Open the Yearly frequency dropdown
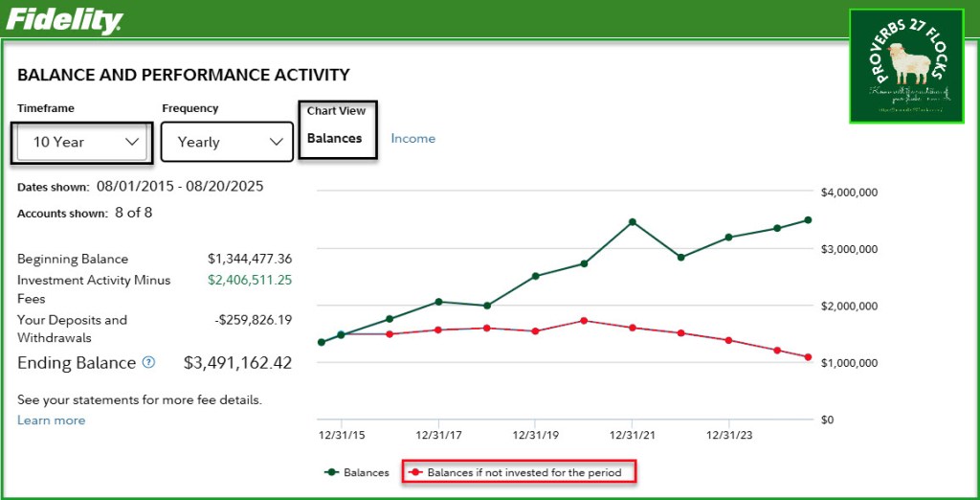This screenshot has height=500, width=980. click(226, 142)
